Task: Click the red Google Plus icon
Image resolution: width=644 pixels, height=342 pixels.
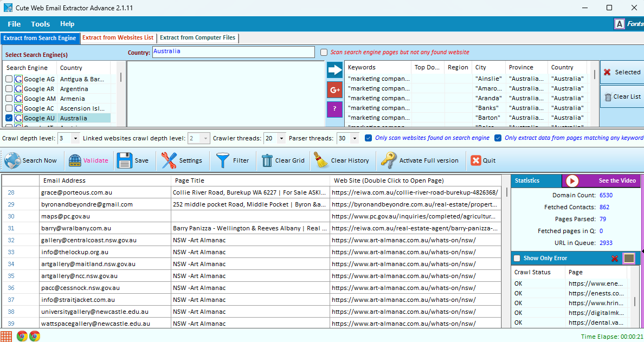Action: [334, 89]
